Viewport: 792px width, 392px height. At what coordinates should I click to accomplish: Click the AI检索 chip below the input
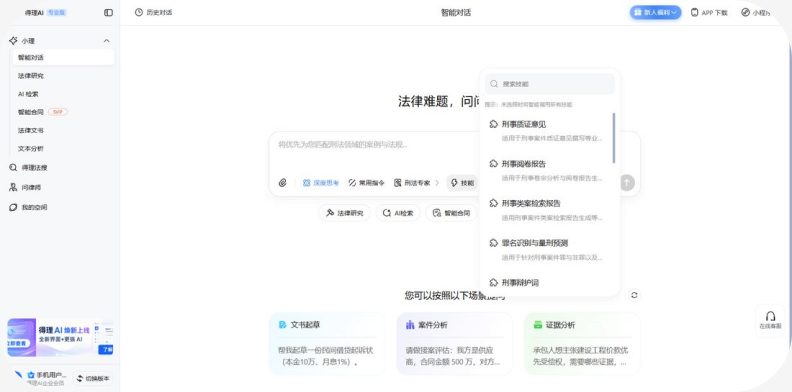pyautogui.click(x=398, y=213)
